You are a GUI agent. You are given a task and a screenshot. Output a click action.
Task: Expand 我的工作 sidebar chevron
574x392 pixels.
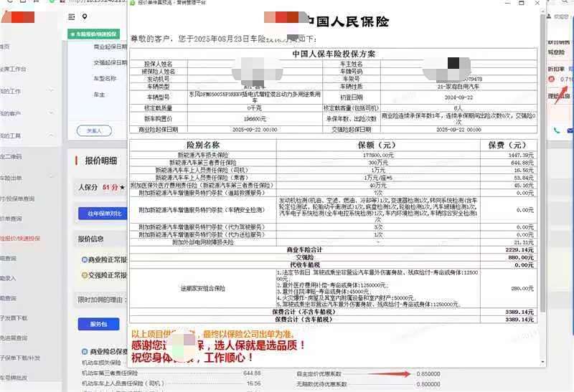tap(51, 91)
